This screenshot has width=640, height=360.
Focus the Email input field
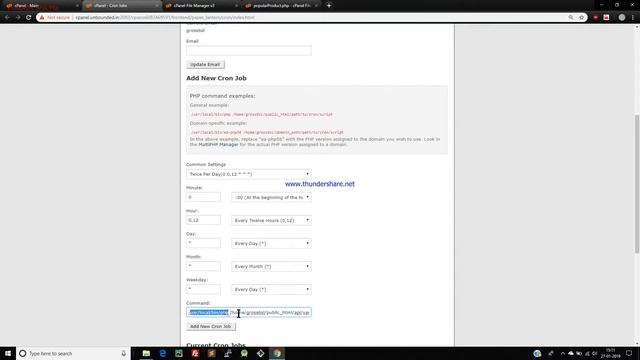[249, 51]
